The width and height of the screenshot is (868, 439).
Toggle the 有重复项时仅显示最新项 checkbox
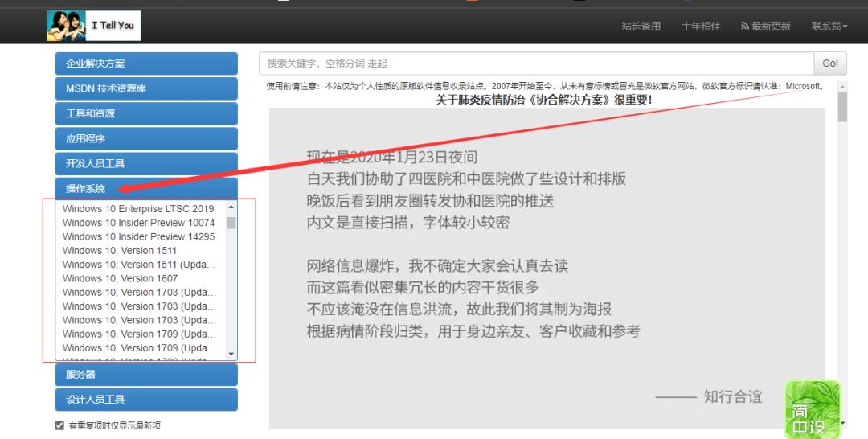59,425
